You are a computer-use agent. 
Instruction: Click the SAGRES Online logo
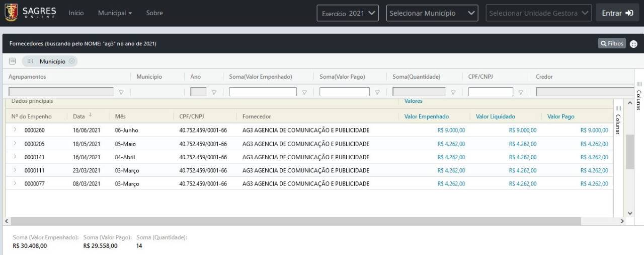(30, 13)
